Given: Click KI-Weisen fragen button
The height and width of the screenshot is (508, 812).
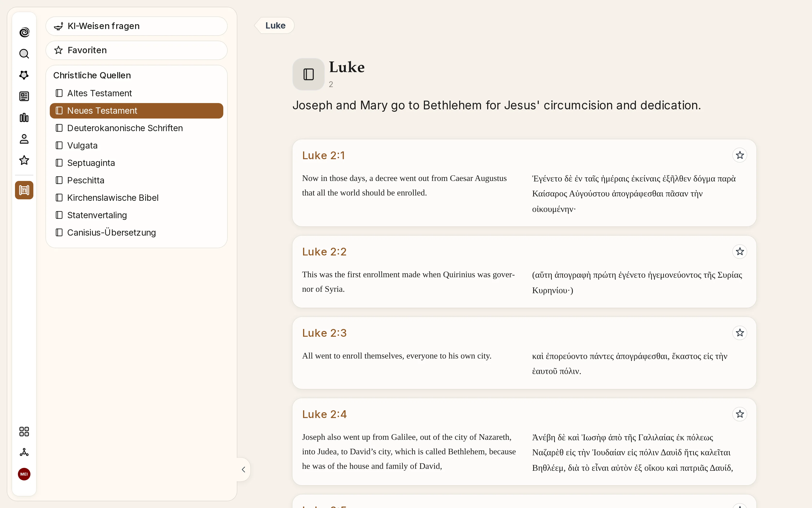Looking at the screenshot, I should (137, 26).
